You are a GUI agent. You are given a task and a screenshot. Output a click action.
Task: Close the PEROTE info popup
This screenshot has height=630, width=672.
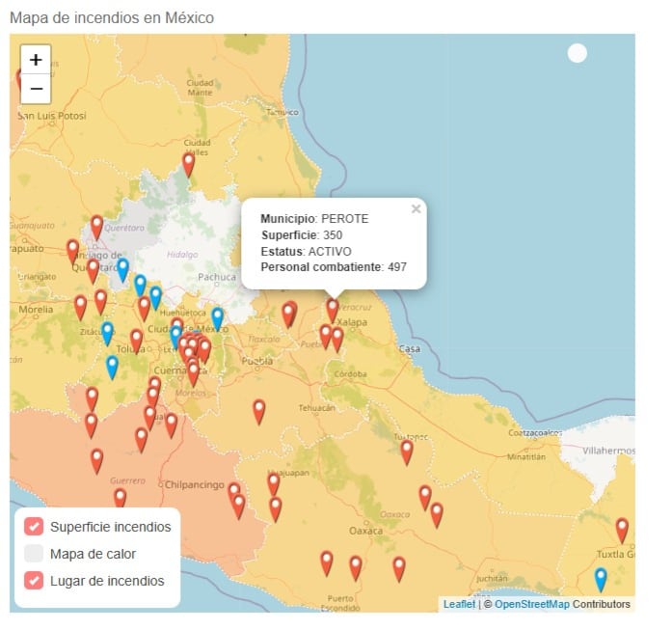coord(416,208)
